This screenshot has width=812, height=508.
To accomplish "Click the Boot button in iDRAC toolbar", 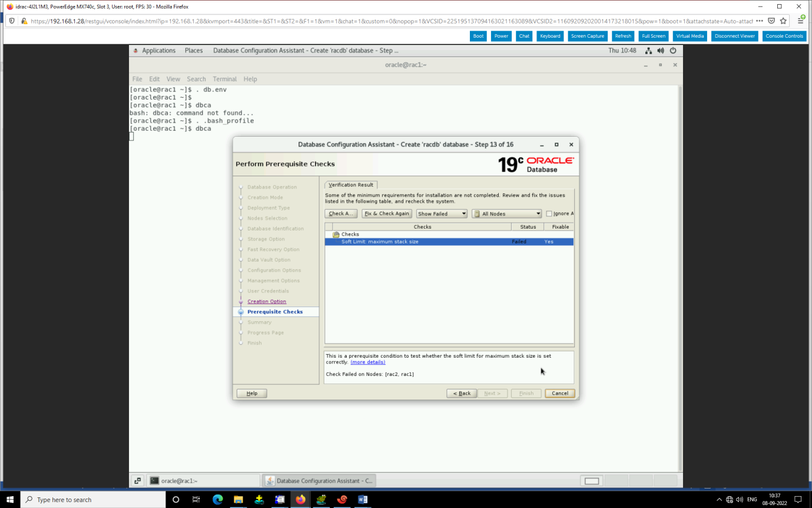I will 478,36.
